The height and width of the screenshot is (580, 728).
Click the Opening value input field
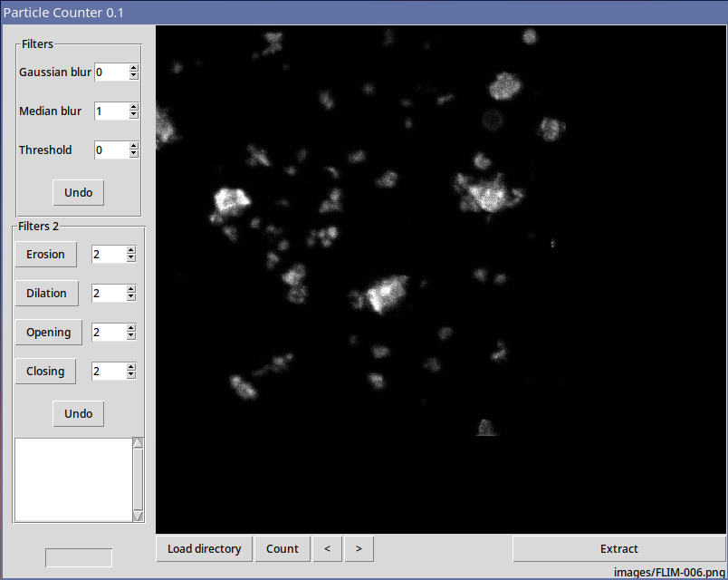(109, 333)
